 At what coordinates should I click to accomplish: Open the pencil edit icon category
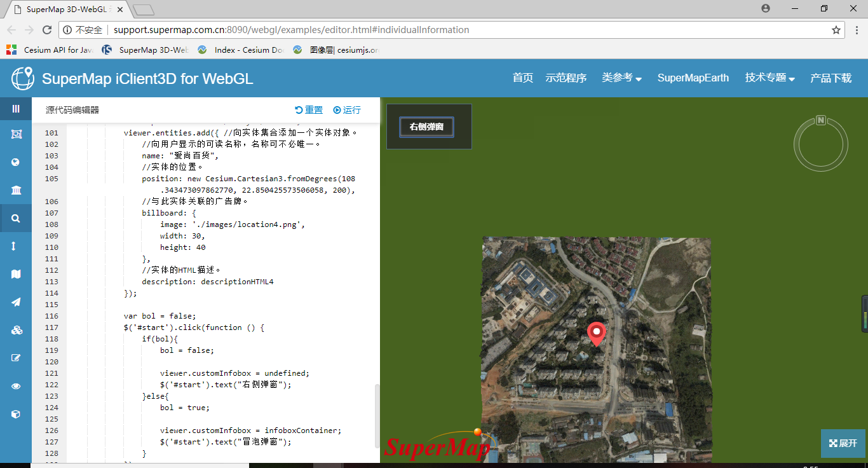point(16,358)
